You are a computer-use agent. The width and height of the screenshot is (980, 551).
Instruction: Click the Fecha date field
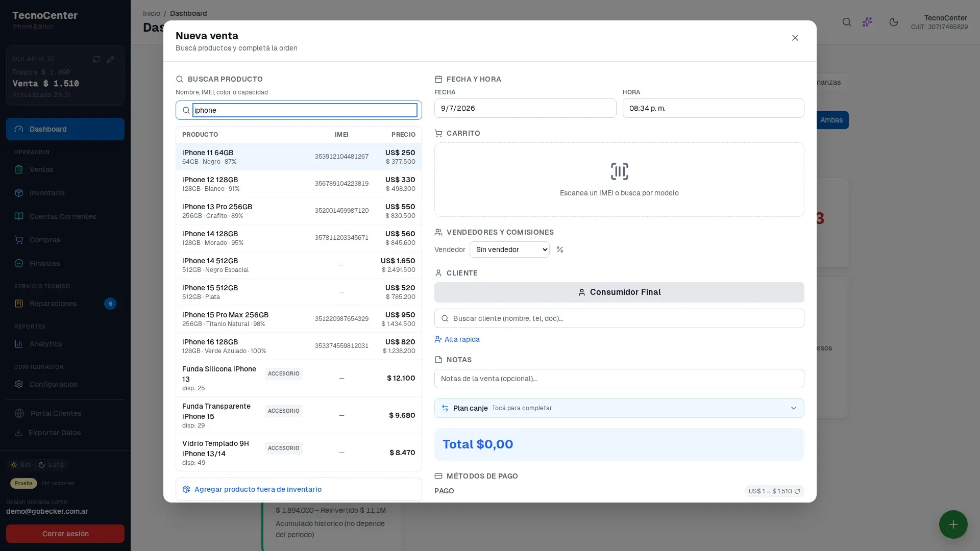click(x=525, y=108)
